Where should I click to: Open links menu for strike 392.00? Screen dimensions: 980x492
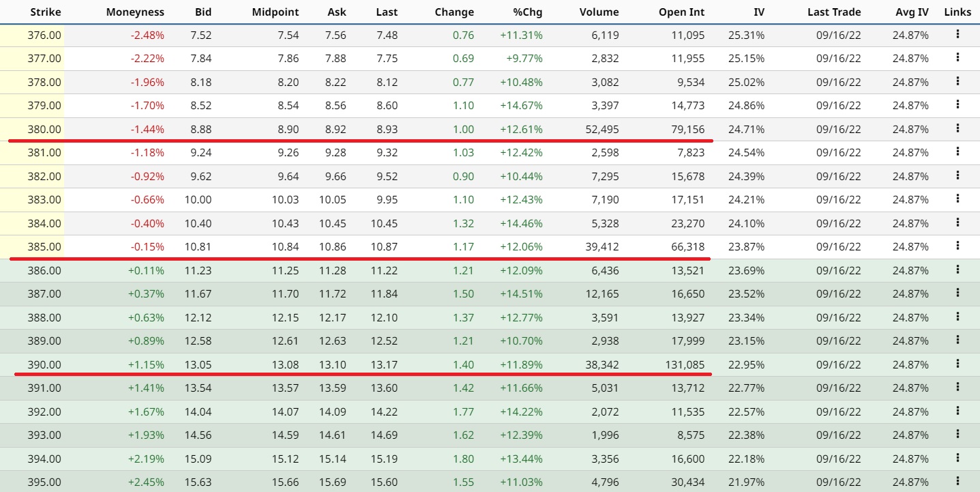tap(957, 411)
